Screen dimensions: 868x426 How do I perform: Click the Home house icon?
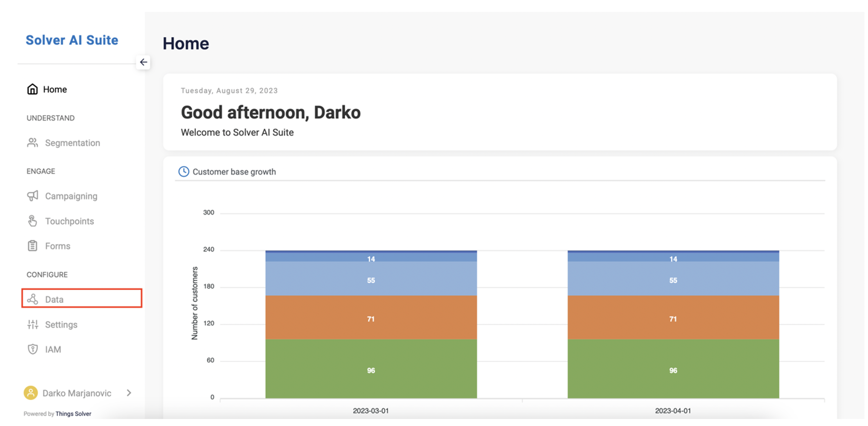pos(32,89)
